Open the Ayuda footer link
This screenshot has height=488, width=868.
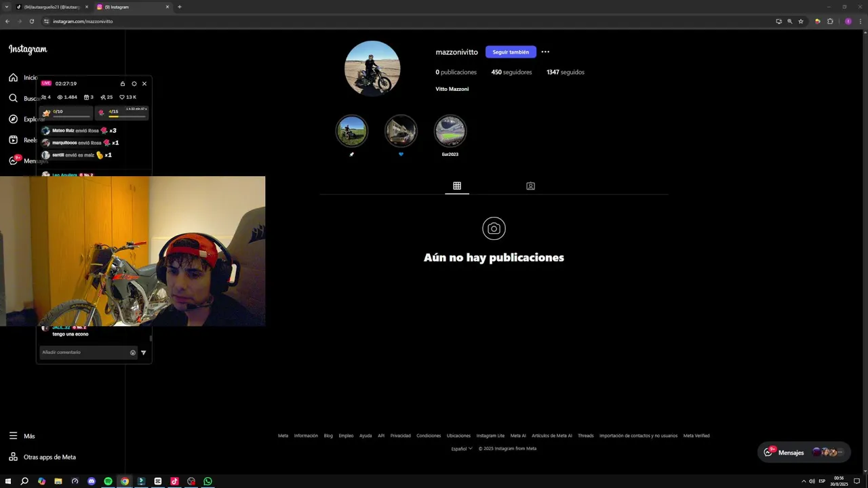pos(366,436)
